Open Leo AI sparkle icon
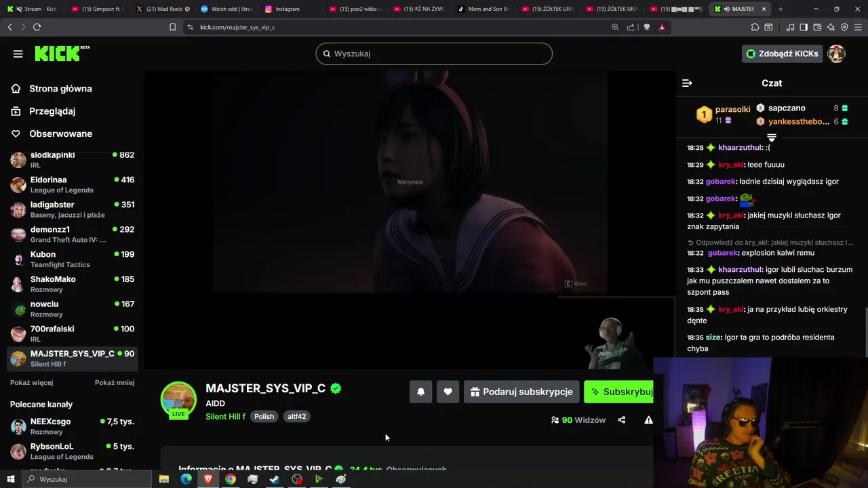868x488 pixels. point(831,27)
